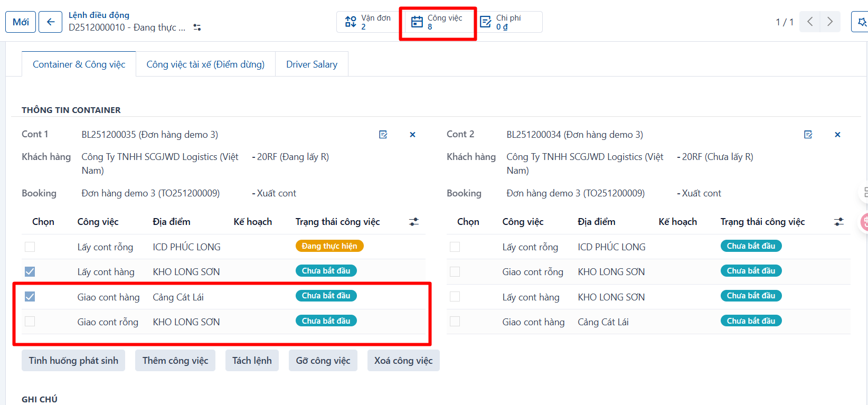The height and width of the screenshot is (405, 868).
Task: Uncheck Cont 1 Giao cont hàng checkbox
Action: click(x=30, y=297)
